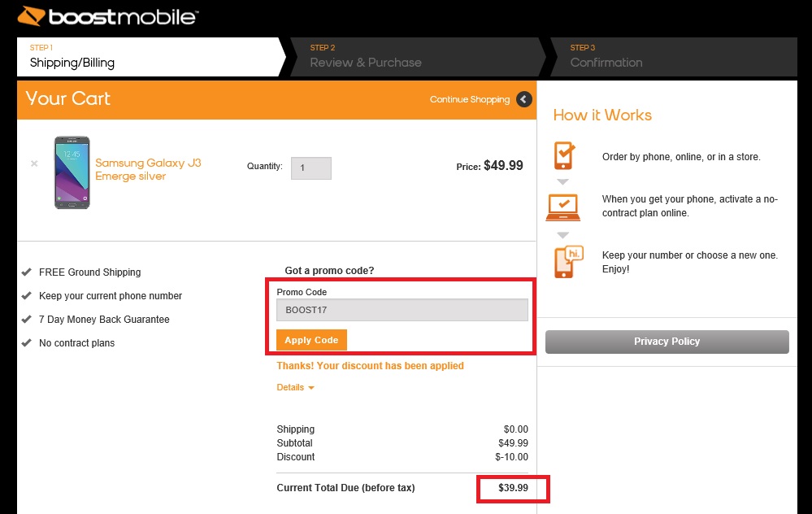Click the checkmark beside No contract plans
The height and width of the screenshot is (514, 812).
coord(26,343)
